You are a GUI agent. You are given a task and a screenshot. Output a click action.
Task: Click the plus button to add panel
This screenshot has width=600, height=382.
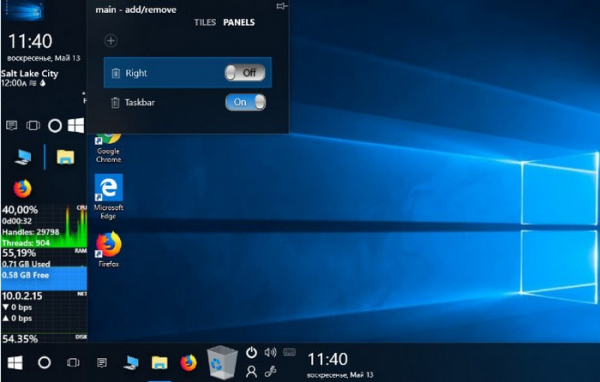point(111,41)
